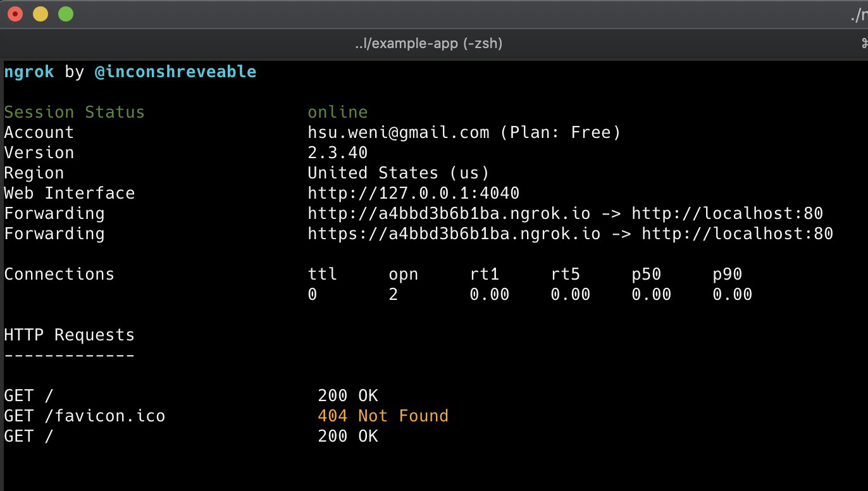Click the @inconshreveable author handle
The image size is (868, 491).
coord(175,72)
